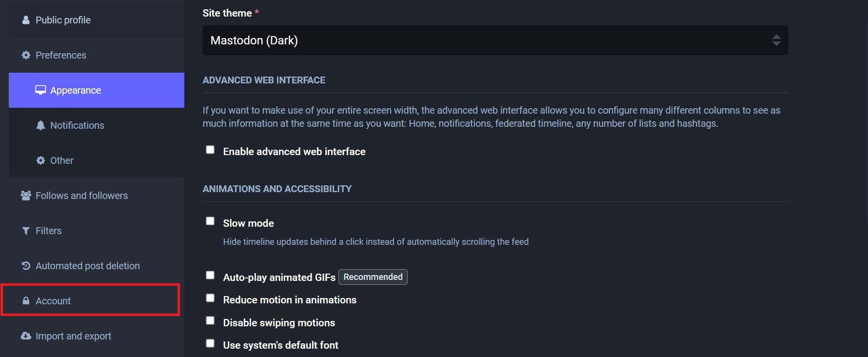Click the people icon next to Follows and followers
The width and height of the screenshot is (868, 357).
point(25,195)
